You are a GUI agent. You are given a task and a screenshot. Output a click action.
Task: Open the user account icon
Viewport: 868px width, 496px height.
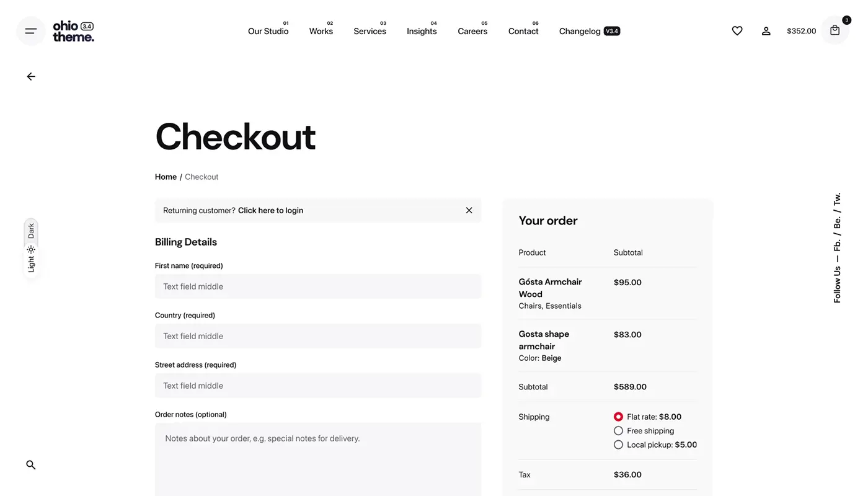[766, 31]
